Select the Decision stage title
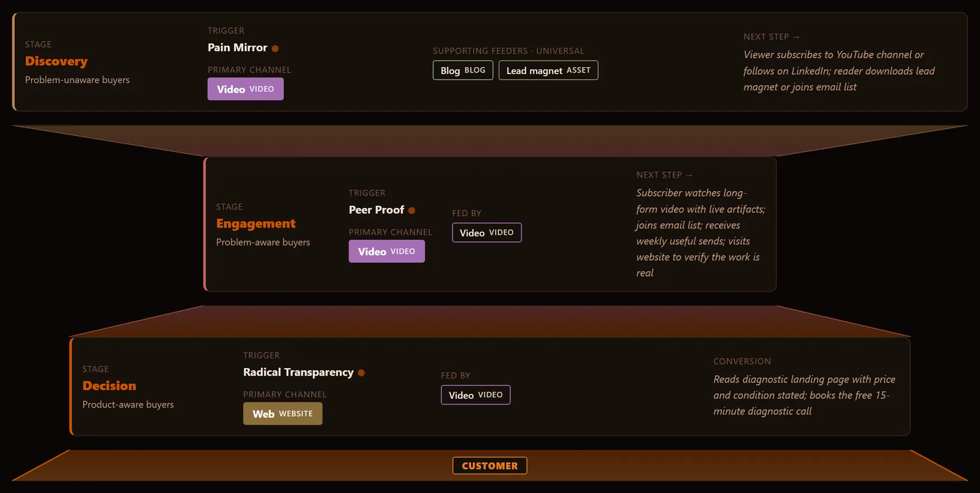 point(109,386)
